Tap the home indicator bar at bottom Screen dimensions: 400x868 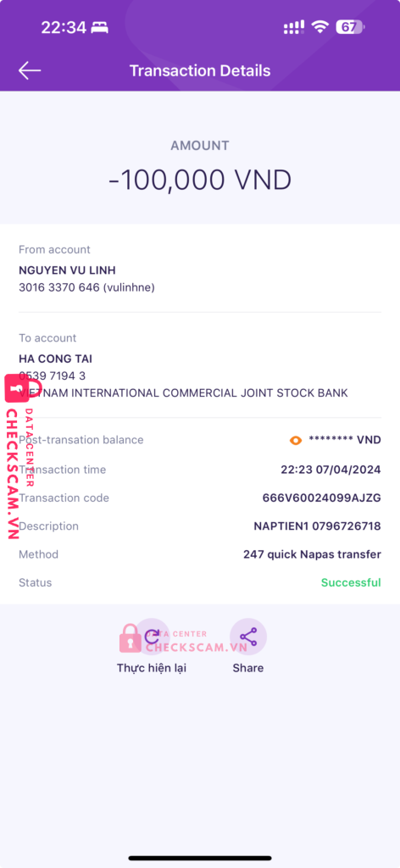pyautogui.click(x=200, y=858)
